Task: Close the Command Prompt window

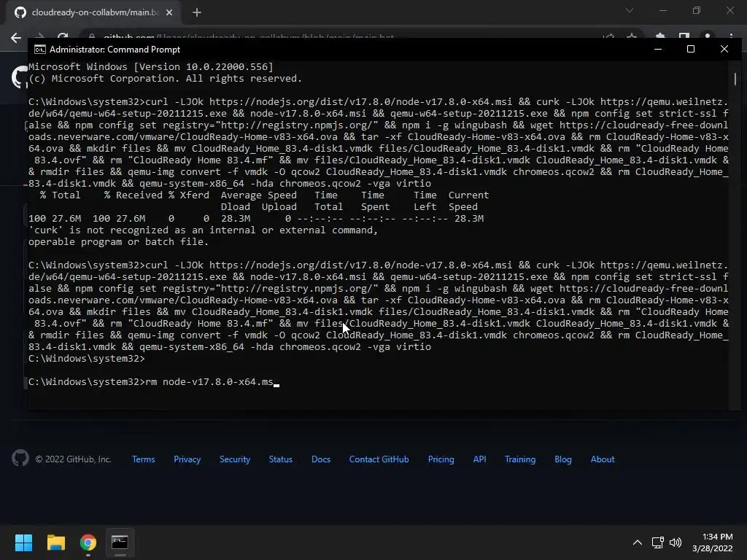Action: click(724, 49)
